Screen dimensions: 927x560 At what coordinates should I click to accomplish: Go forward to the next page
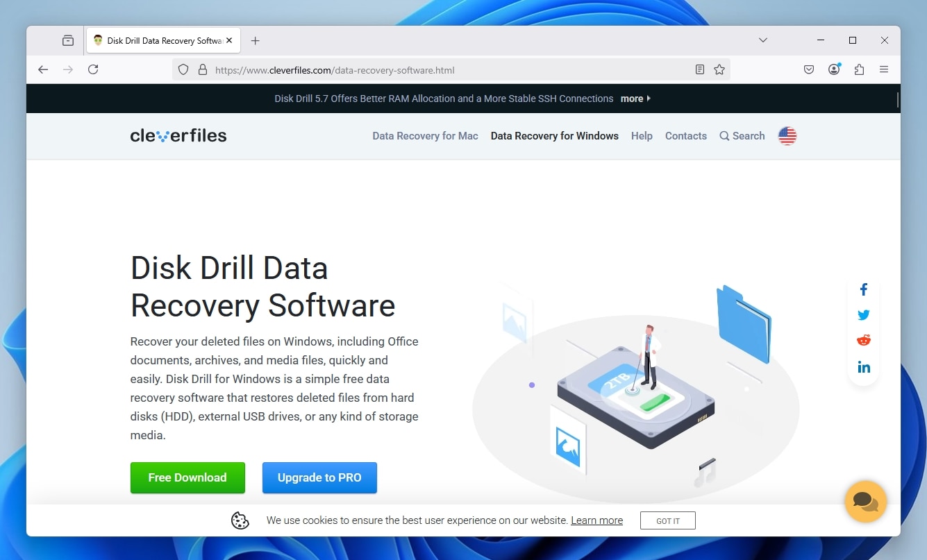(68, 69)
